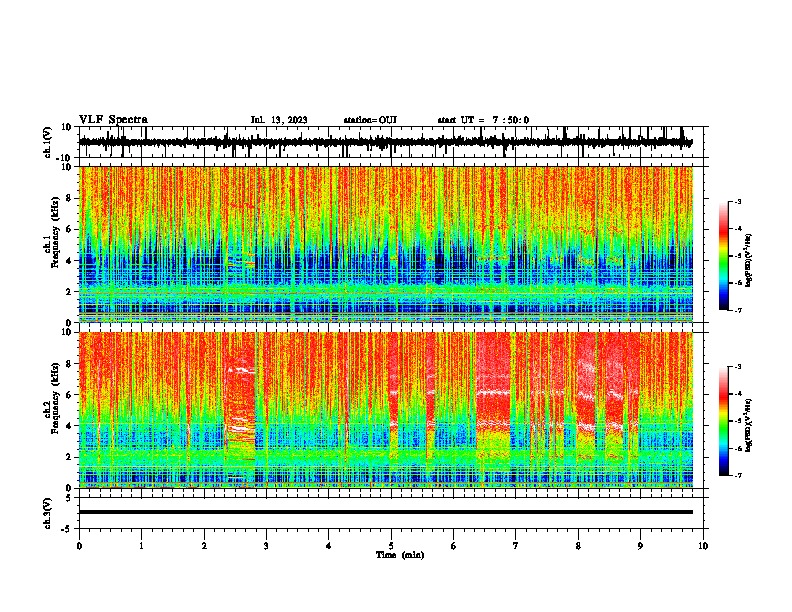The height and width of the screenshot is (612, 792).
Task: Click the time axis tick label "3"
Action: [266, 546]
